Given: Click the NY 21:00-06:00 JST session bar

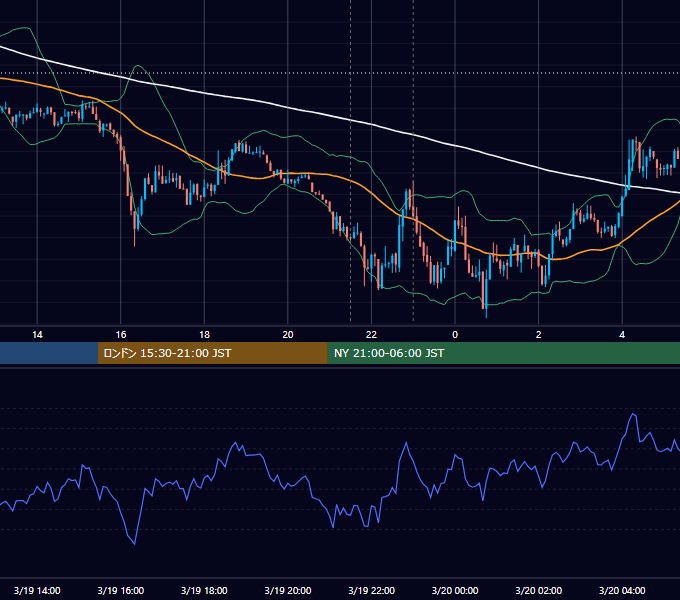Looking at the screenshot, I should click(x=503, y=353).
